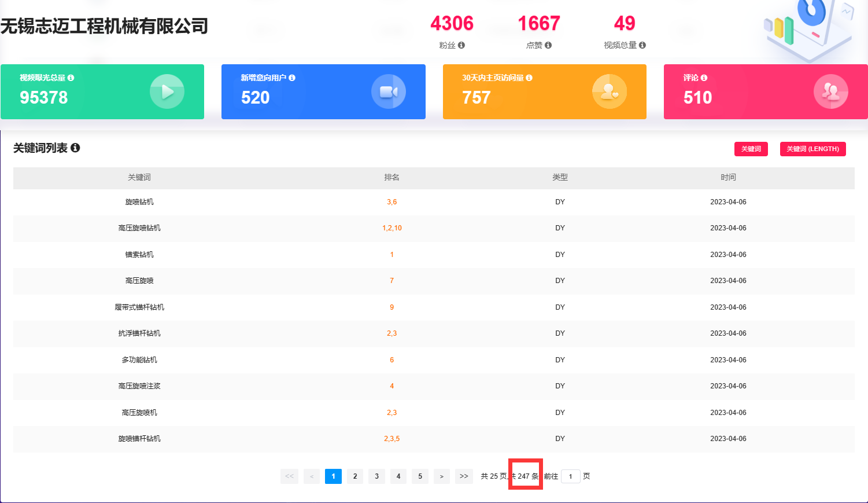
Task: Click the likes count 1667
Action: (x=539, y=24)
